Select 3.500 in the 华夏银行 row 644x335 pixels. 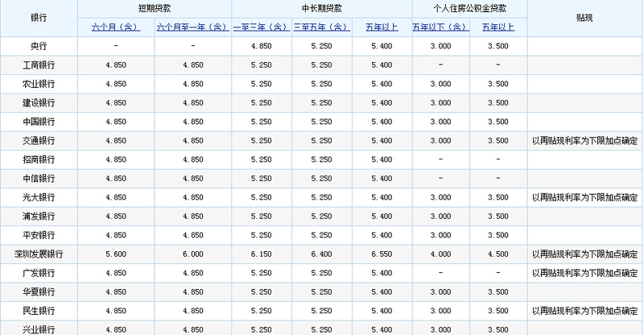tap(498, 292)
